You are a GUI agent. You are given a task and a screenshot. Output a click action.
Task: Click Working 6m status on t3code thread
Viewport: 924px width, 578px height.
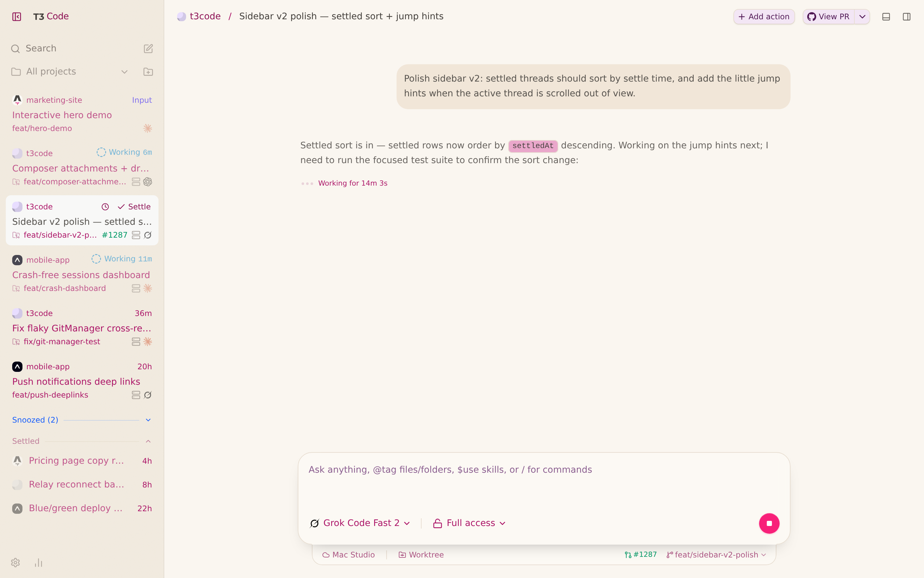(124, 152)
